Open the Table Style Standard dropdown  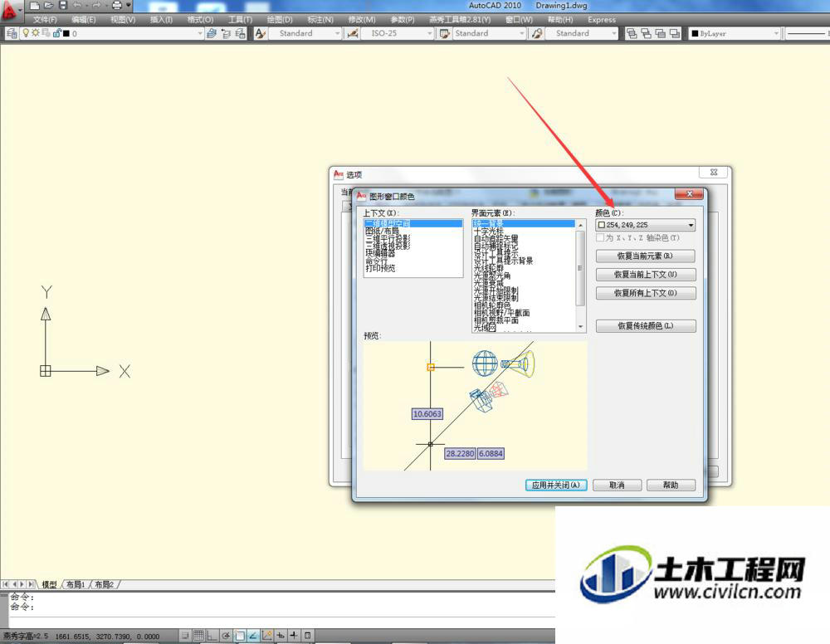click(521, 33)
